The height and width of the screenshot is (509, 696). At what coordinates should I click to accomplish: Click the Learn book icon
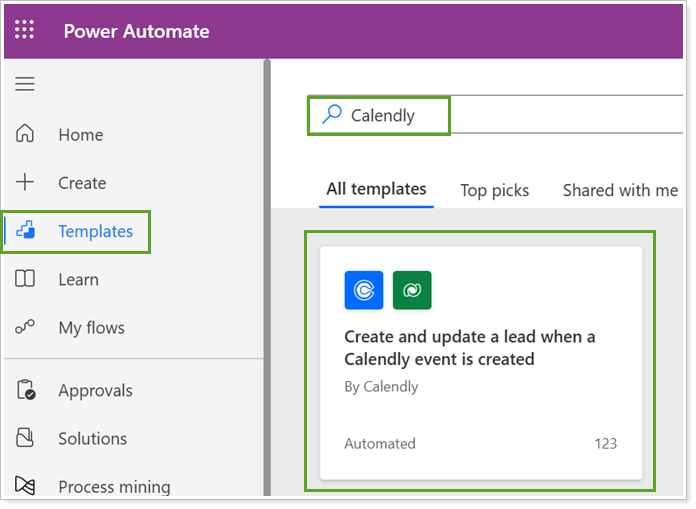[x=25, y=280]
